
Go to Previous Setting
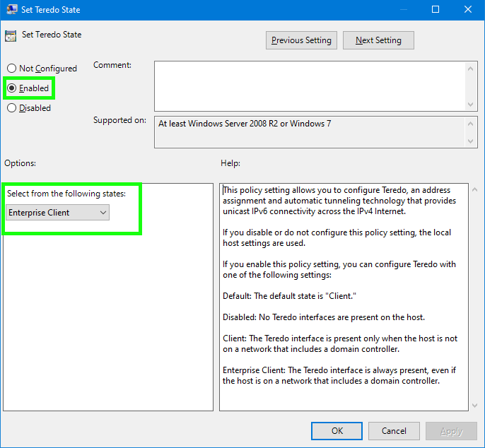point(301,40)
